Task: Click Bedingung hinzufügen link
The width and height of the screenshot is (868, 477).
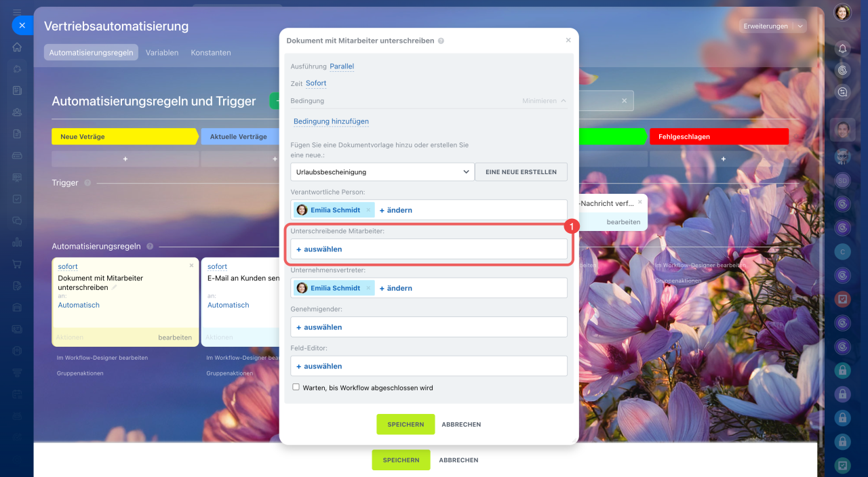Action: tap(331, 122)
